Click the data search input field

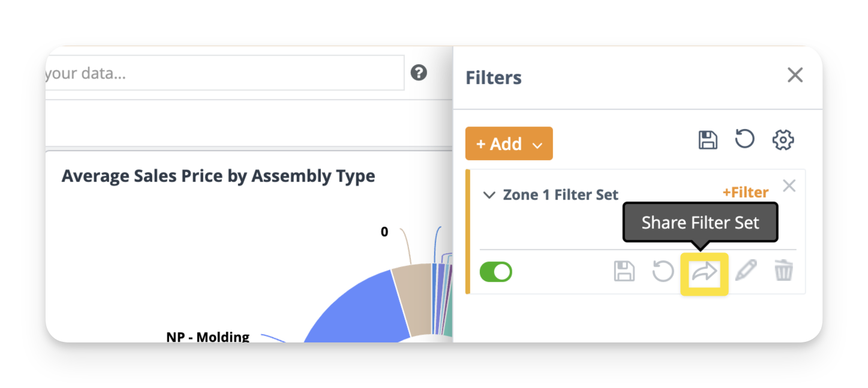tap(222, 73)
